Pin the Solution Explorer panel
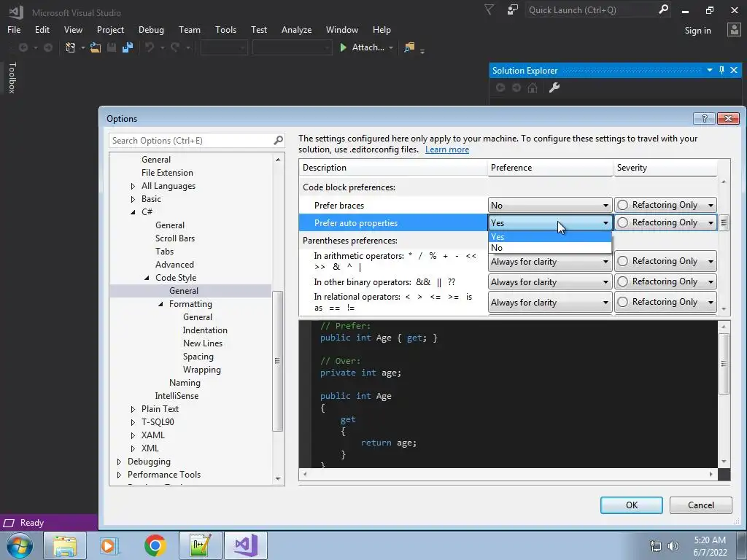 click(721, 71)
